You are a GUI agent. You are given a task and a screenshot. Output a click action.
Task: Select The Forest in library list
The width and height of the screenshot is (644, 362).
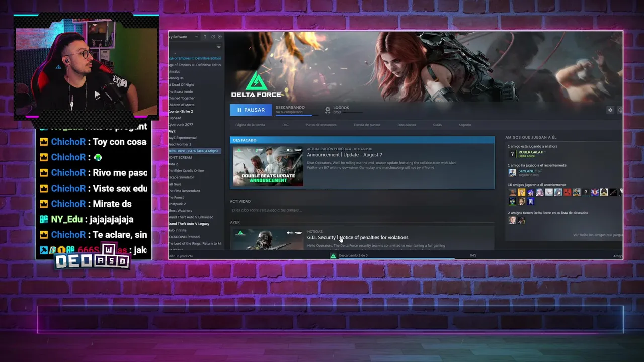[176, 197]
